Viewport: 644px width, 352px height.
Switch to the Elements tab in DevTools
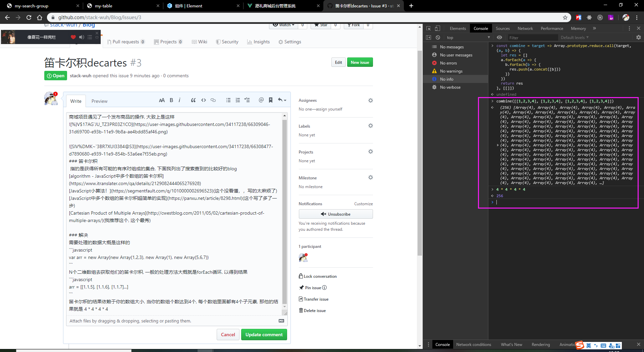[458, 29]
